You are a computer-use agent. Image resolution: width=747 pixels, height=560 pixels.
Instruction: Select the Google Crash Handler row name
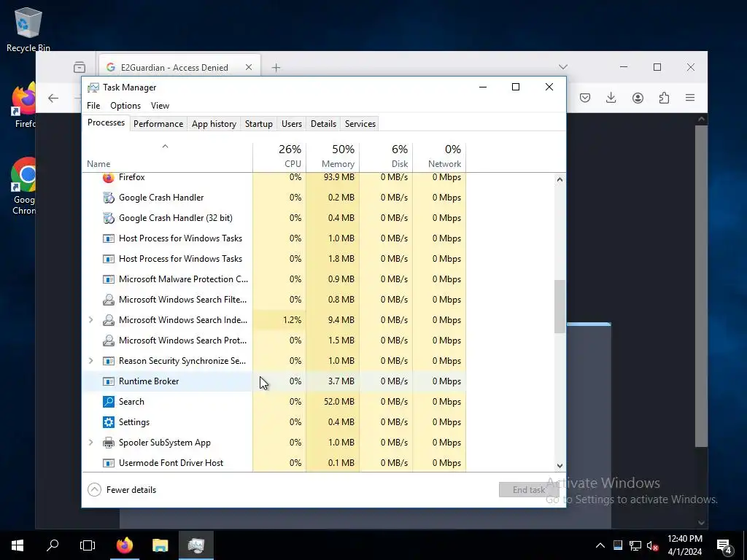161,198
